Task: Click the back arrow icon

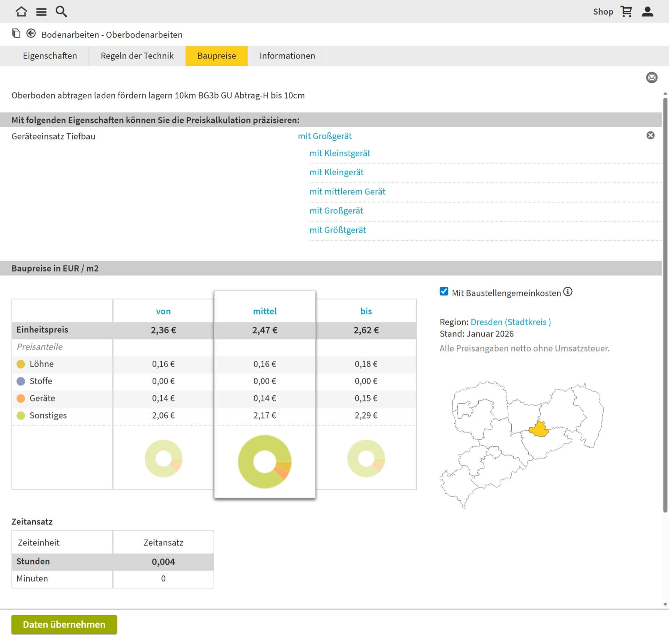Action: coord(31,33)
